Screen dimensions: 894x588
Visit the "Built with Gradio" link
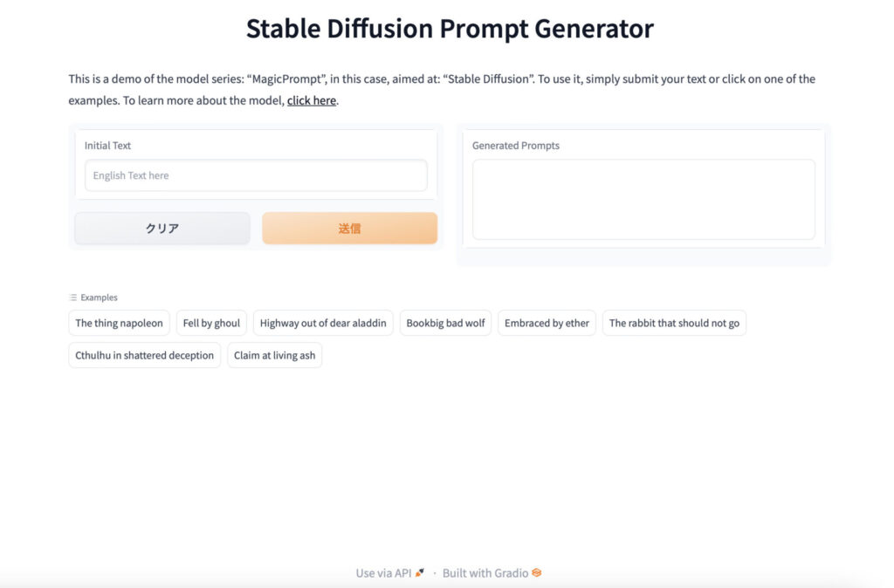pyautogui.click(x=485, y=573)
